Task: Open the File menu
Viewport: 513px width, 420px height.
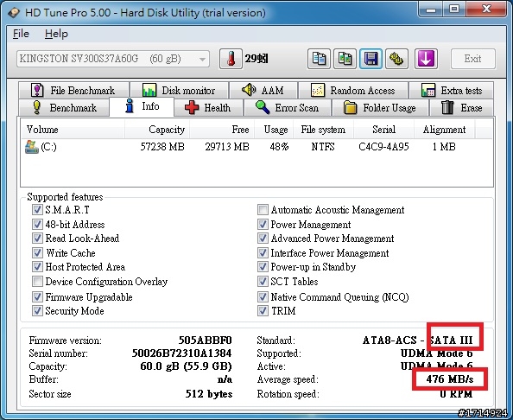Action: tap(21, 34)
